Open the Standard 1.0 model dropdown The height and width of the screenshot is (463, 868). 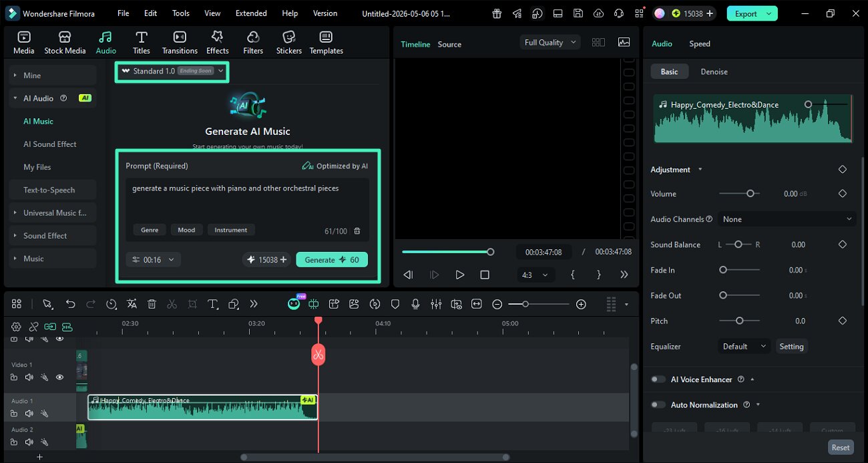pyautogui.click(x=172, y=71)
